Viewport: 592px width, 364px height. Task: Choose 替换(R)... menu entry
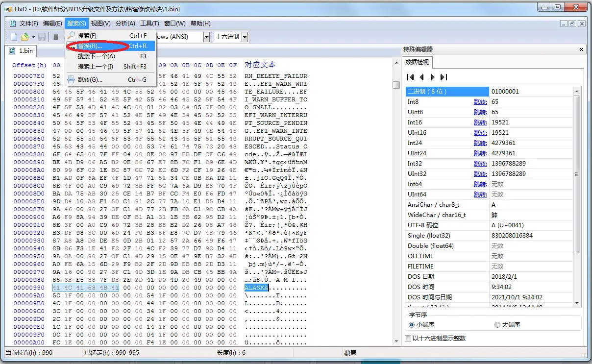[x=110, y=46]
